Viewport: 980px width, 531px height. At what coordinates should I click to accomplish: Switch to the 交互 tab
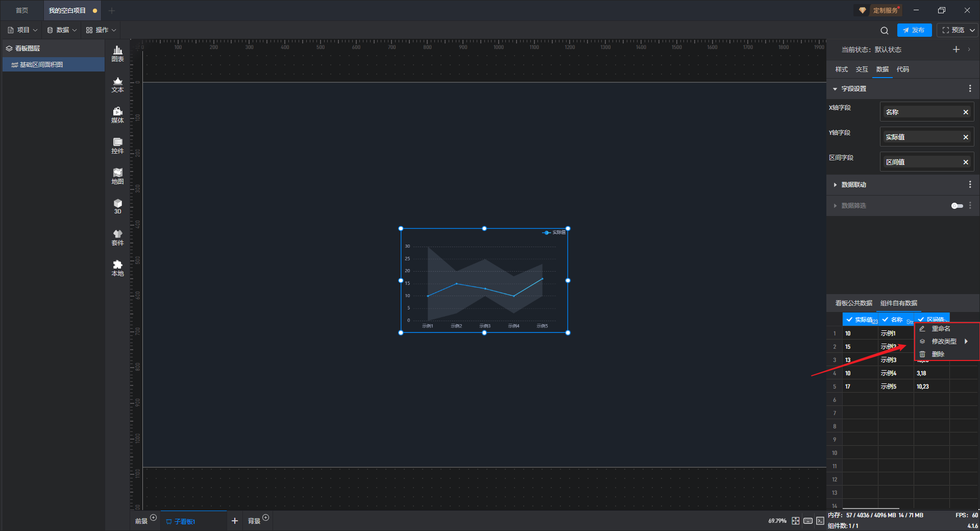[x=862, y=69]
